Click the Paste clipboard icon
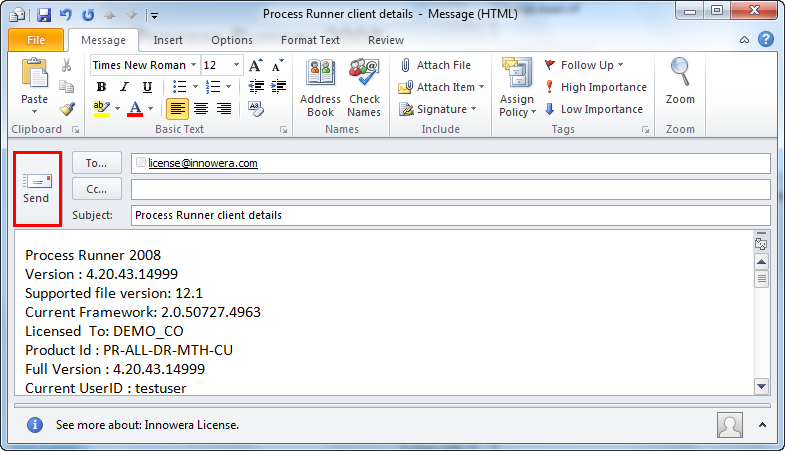The width and height of the screenshot is (785, 451). pyautogui.click(x=35, y=73)
